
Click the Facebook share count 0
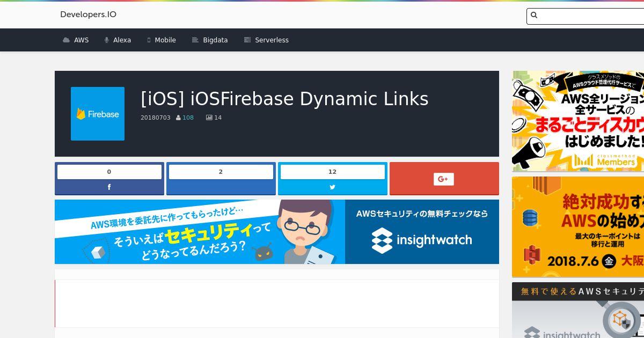point(109,172)
